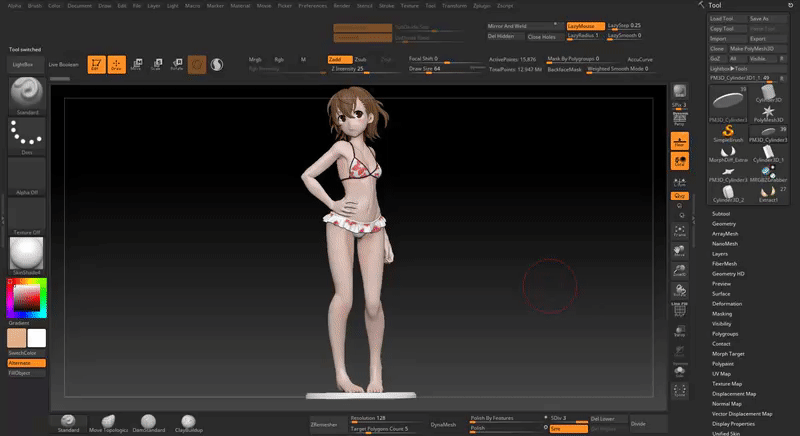Screen dimensions: 800x436
Task: Toggle the Qxyz rotation mode
Action: pyautogui.click(x=679, y=196)
